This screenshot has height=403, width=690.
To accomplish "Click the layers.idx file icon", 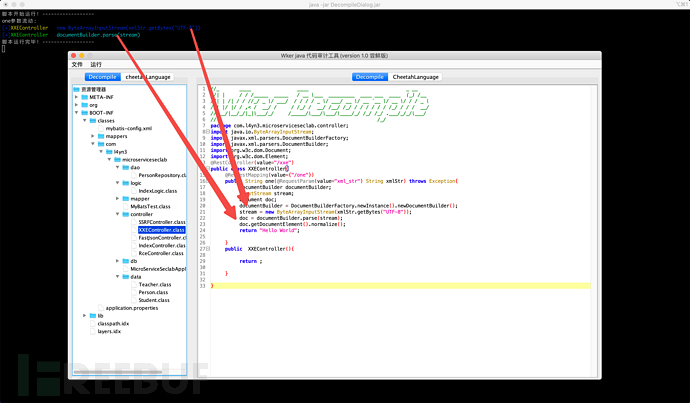I will click(x=93, y=332).
